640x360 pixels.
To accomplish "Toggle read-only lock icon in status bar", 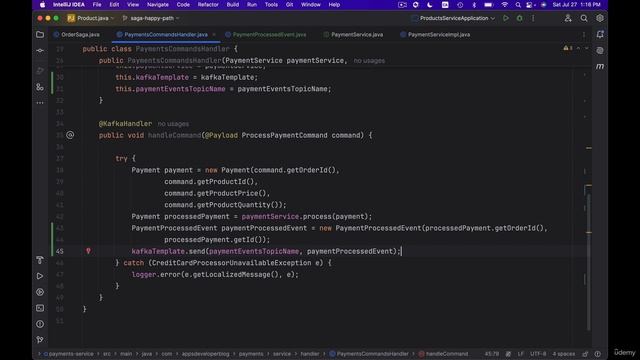I will (x=585, y=354).
